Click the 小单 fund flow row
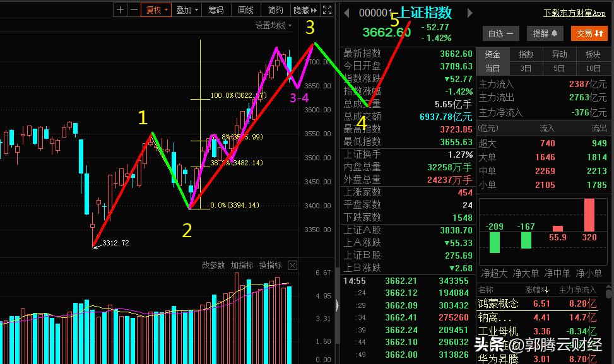 [x=542, y=185]
